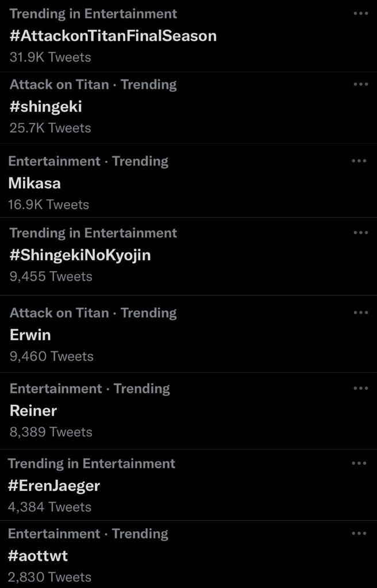The image size is (377, 588).
Task: Click the 31.9K Tweets count
Action: pyautogui.click(x=51, y=57)
